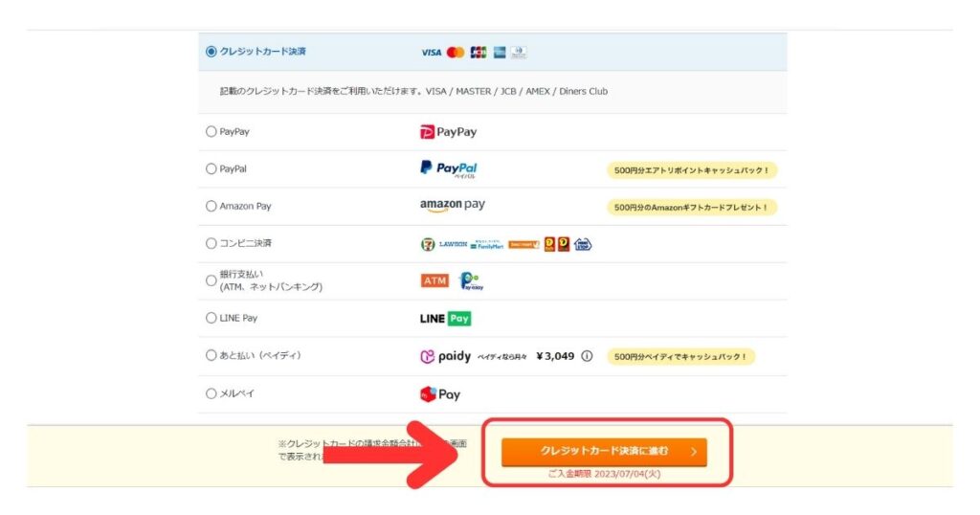This screenshot has width=980, height=515.
Task: Select the クレジットカード決済 radio button
Action: [x=212, y=52]
